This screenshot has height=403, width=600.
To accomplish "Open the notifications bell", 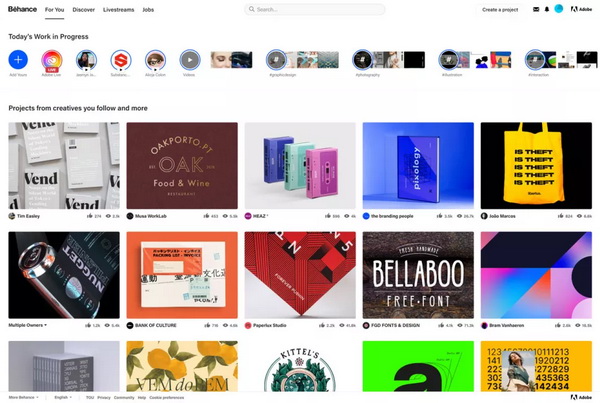I will coord(547,9).
